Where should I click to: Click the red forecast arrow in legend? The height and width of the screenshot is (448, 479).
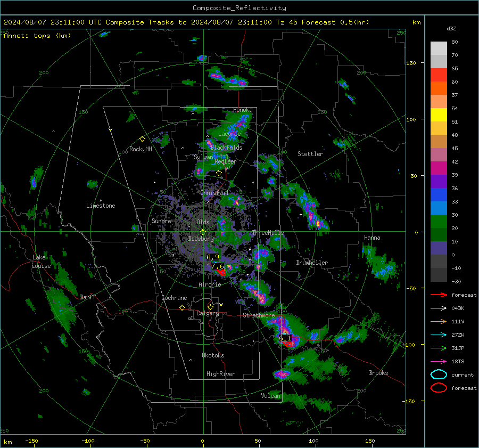[439, 295]
